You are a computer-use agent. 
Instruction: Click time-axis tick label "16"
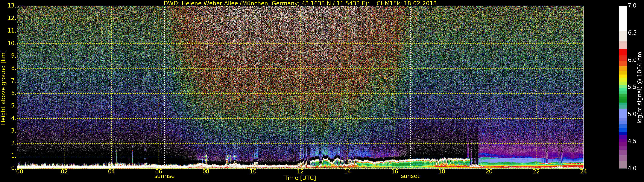395,172
